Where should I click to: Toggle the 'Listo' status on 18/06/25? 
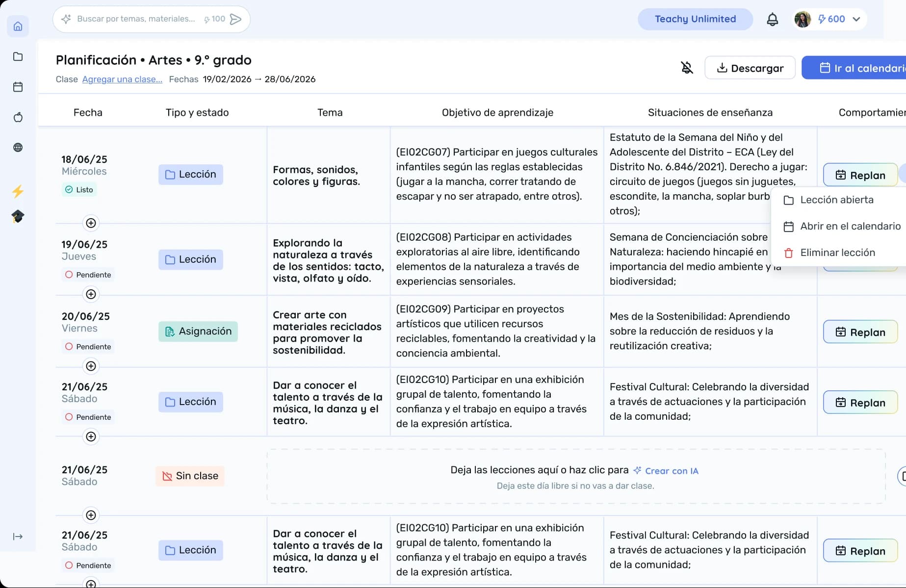tap(79, 190)
